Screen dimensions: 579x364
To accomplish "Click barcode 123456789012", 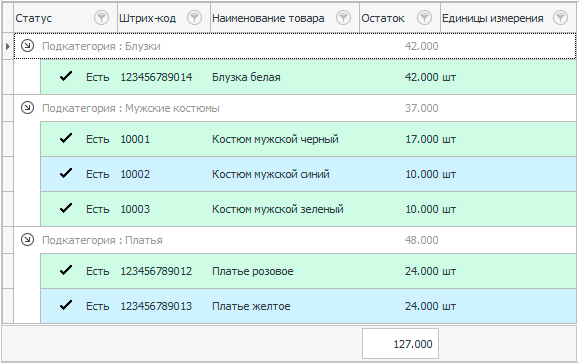I will click(x=156, y=271).
